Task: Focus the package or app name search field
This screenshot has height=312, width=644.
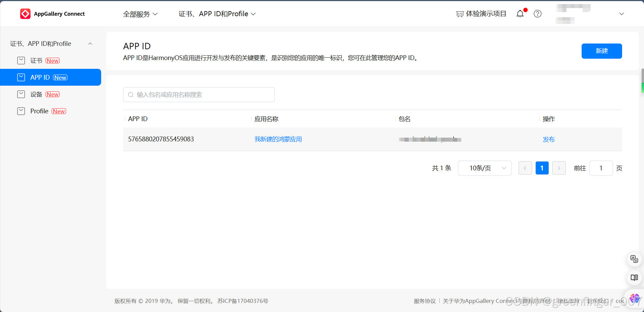Action: coord(199,95)
